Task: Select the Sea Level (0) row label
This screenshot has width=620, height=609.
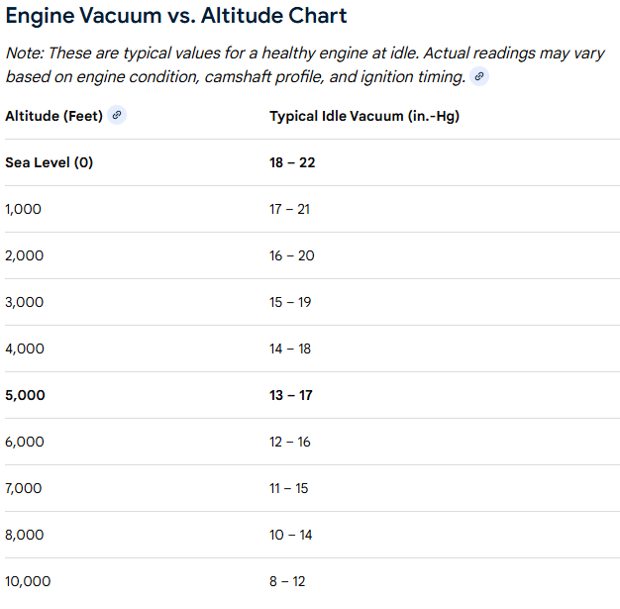Action: pyautogui.click(x=49, y=162)
